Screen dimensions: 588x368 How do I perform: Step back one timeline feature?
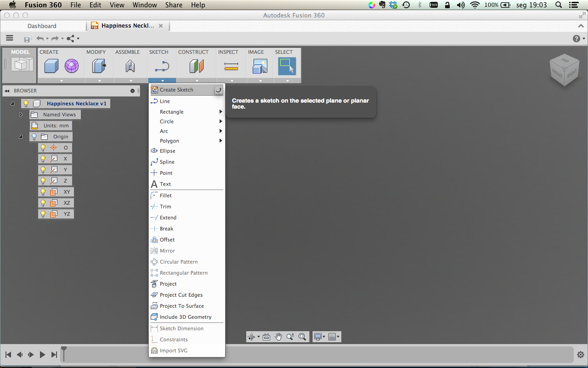[19, 355]
